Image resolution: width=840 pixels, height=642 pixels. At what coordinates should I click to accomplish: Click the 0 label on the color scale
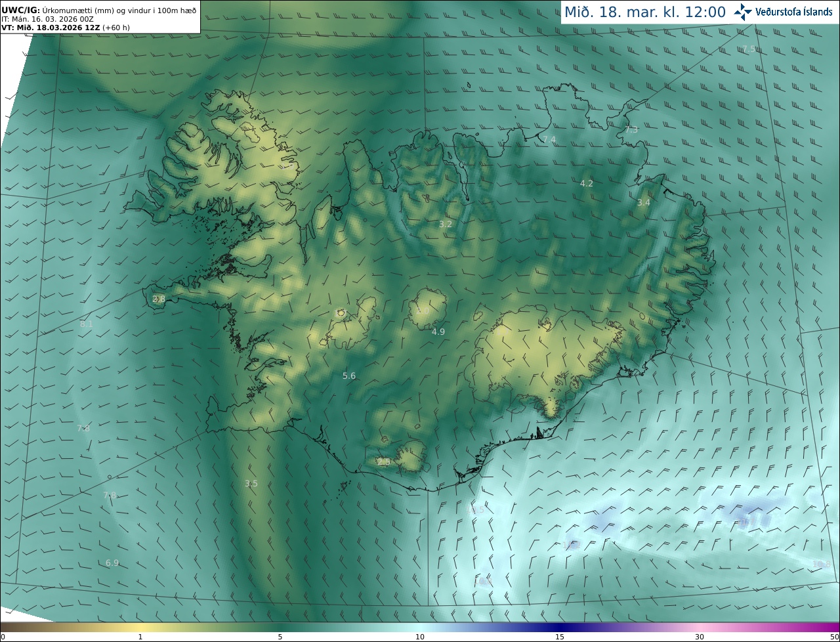click(3, 637)
